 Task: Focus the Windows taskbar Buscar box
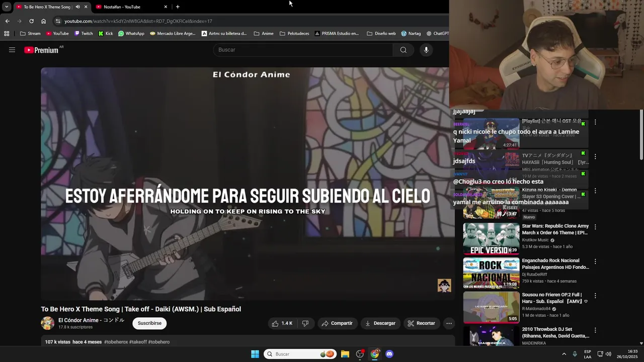[x=300, y=354]
